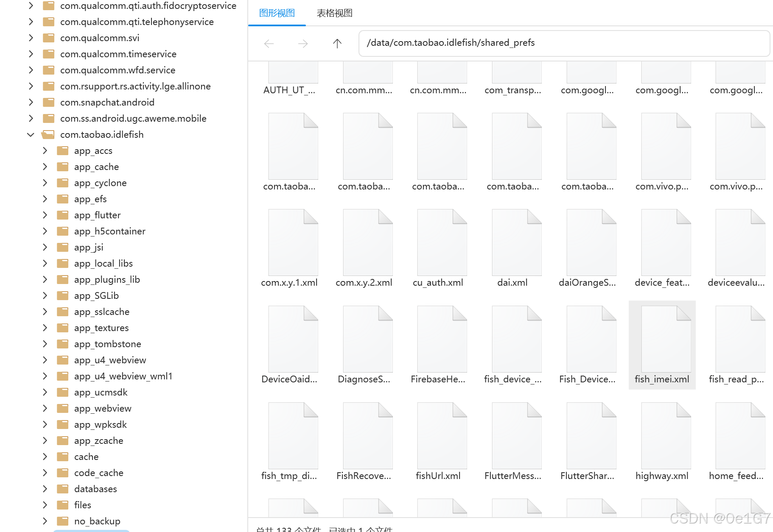Viewport: 773px width, 532px height.
Task: Select the FishRecove... file icon
Action: pos(368,436)
